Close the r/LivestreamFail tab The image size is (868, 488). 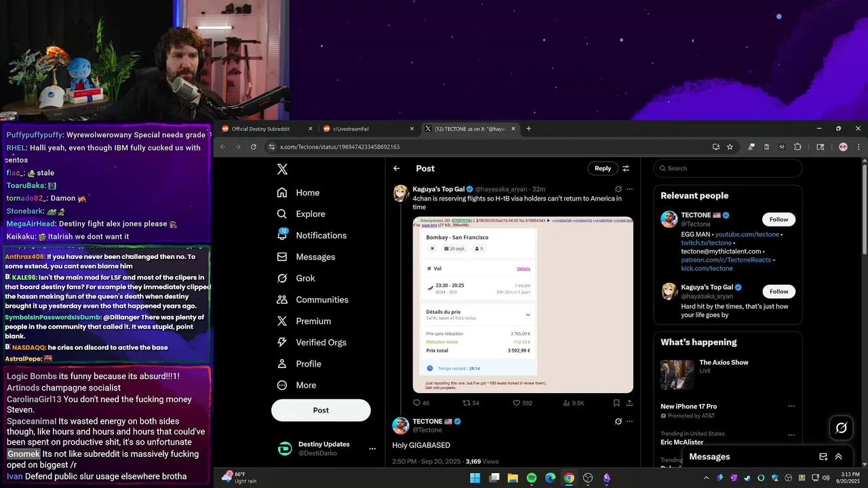pos(412,129)
